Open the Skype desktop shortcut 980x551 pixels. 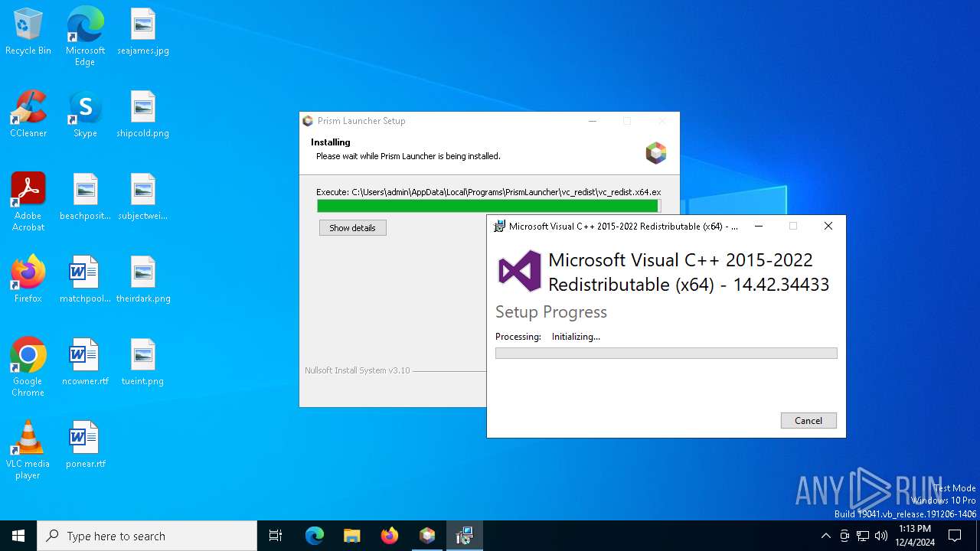point(85,115)
